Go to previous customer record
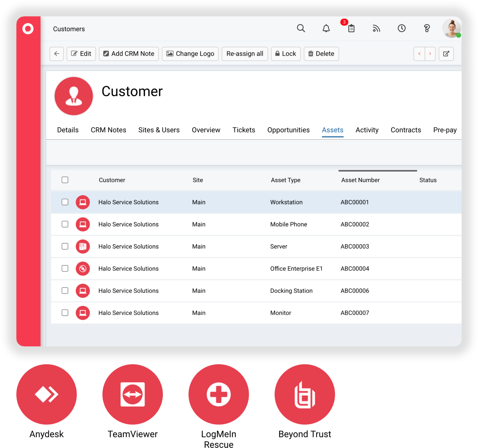The height and width of the screenshot is (448, 478). click(419, 53)
